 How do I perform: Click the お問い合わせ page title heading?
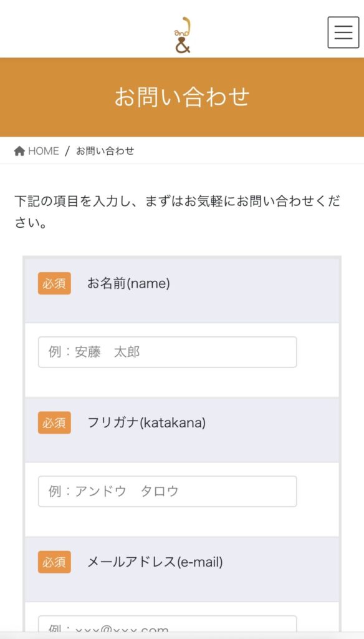pyautogui.click(x=181, y=97)
